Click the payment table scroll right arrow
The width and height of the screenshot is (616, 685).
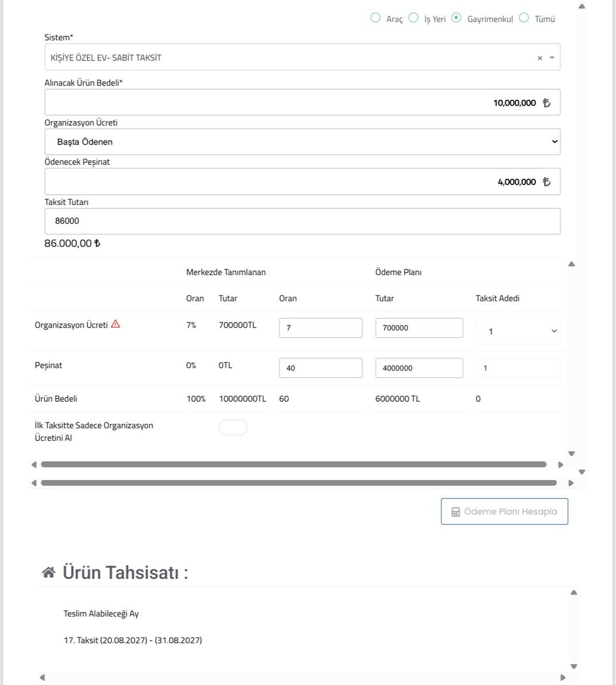pos(561,465)
